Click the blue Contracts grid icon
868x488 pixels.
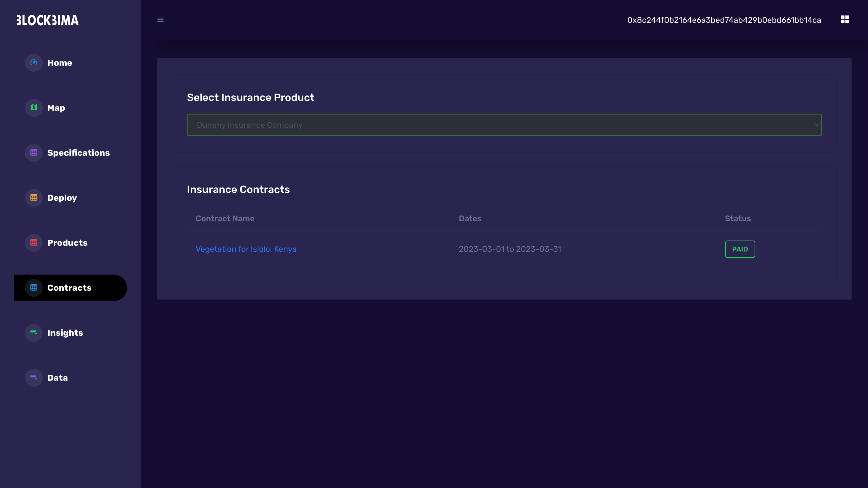[34, 288]
